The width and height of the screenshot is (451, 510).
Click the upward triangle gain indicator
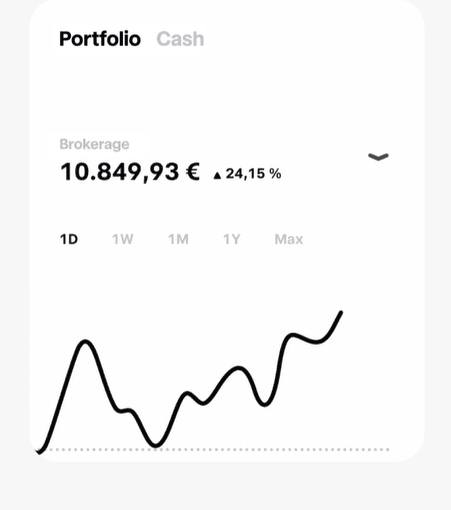217,175
